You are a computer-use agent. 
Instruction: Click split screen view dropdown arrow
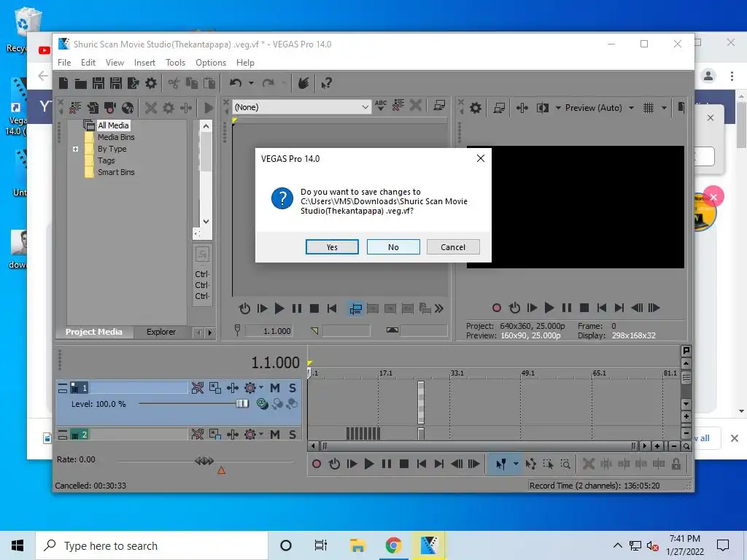pos(558,108)
